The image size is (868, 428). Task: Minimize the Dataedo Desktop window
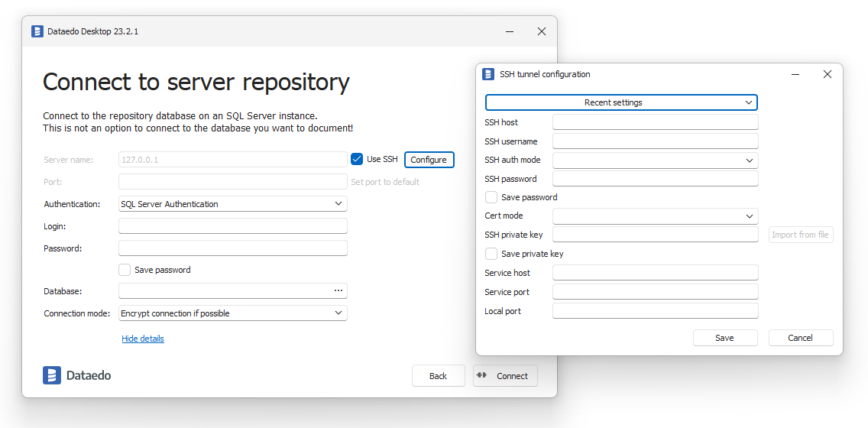tap(510, 31)
